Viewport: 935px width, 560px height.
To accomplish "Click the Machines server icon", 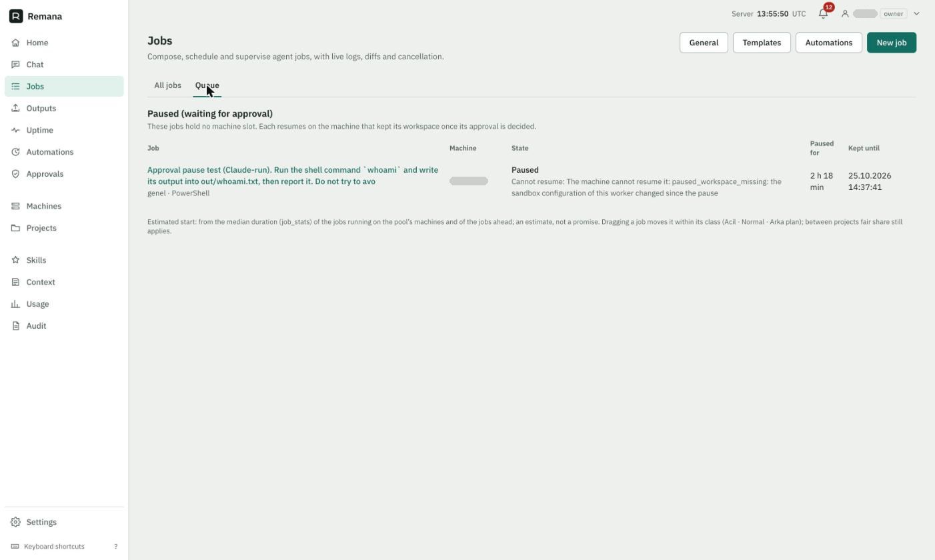I will [15, 206].
